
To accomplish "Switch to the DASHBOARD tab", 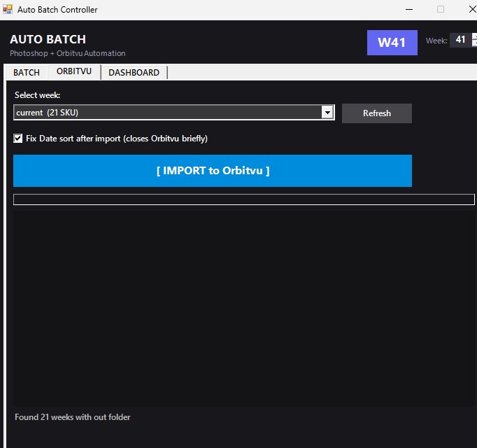I will click(134, 73).
